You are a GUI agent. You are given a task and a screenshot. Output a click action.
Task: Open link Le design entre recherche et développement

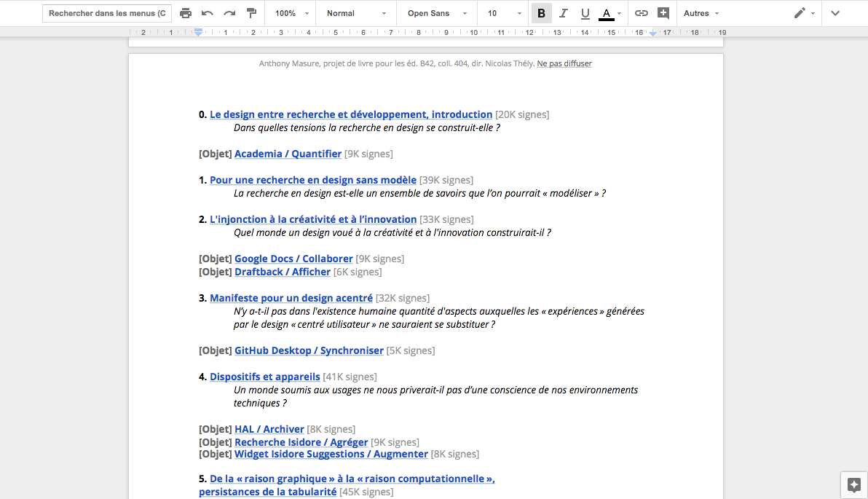[351, 114]
